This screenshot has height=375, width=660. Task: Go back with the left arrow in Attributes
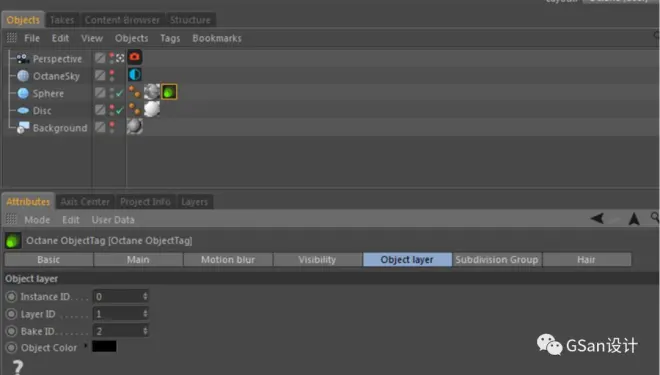pos(597,218)
